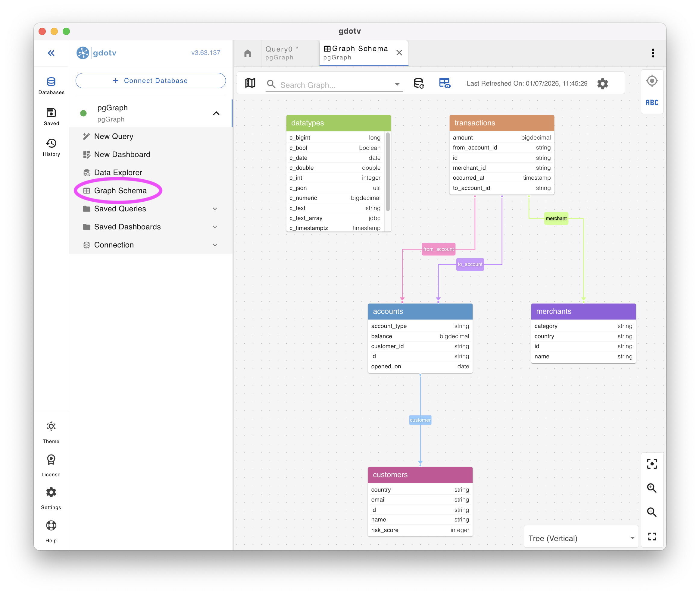
Task: Click the fit-to-center focus icon
Action: pos(652,464)
